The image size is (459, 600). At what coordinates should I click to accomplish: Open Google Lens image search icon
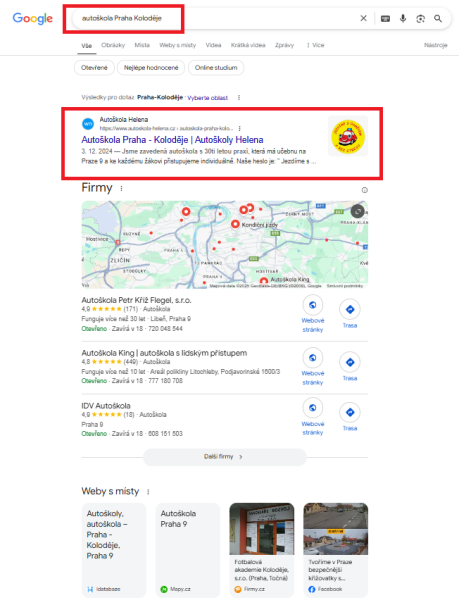coord(420,18)
